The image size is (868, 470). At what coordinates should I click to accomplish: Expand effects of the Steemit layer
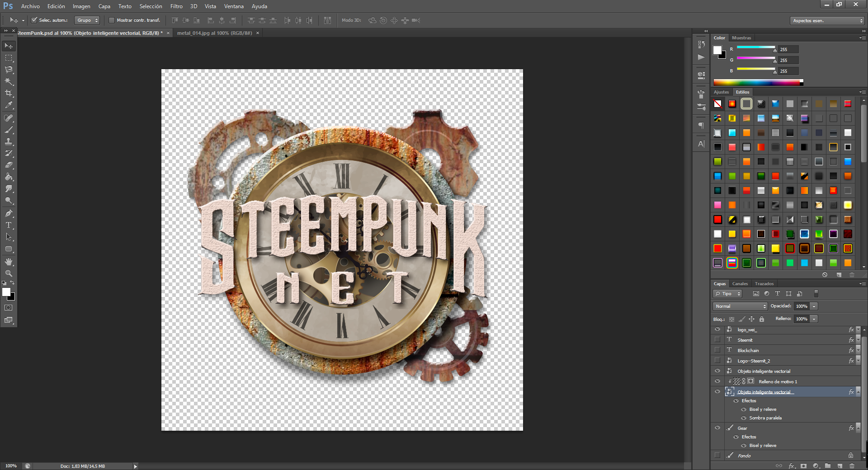pos(858,340)
